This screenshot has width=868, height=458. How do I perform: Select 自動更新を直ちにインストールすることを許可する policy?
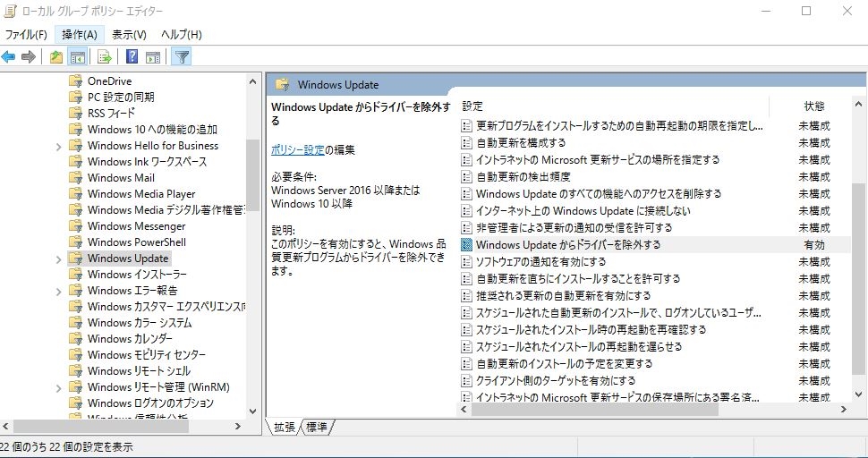point(578,279)
